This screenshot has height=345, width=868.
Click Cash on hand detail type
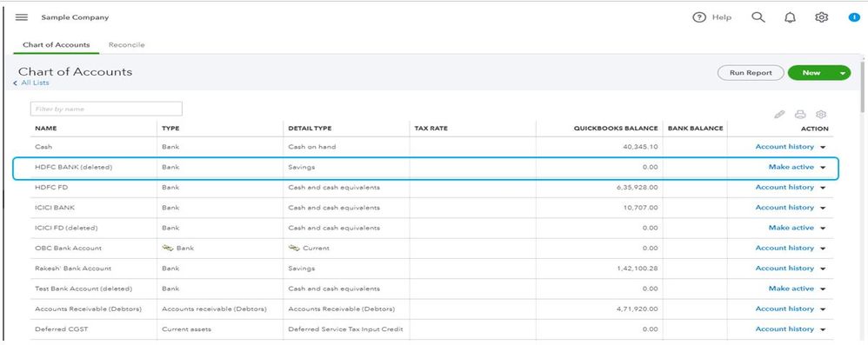click(312, 147)
